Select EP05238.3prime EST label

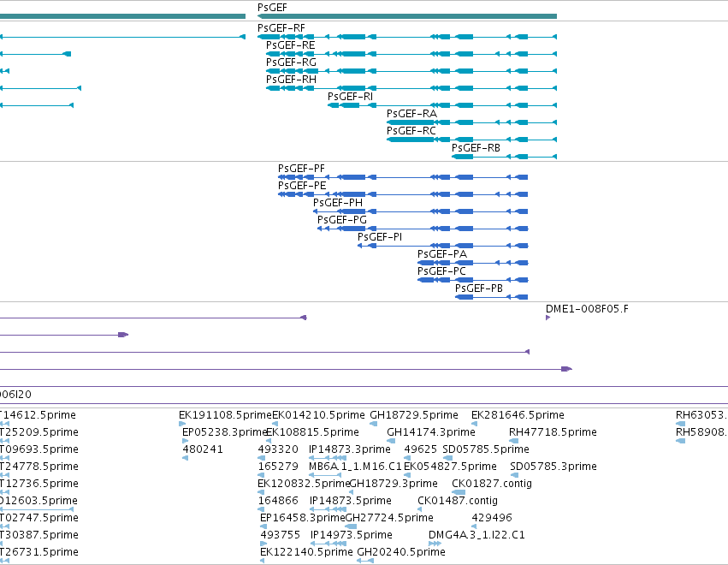pyautogui.click(x=225, y=432)
